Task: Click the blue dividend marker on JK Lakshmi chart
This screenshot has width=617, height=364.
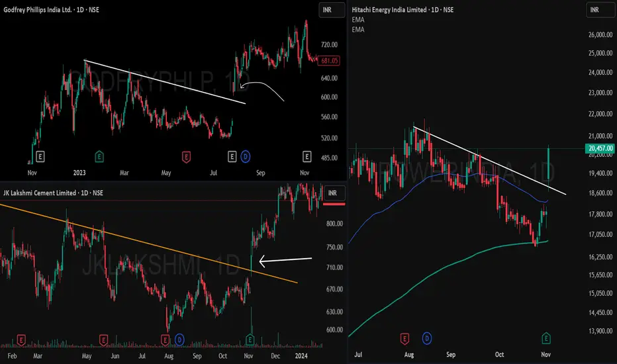Action: point(179,340)
